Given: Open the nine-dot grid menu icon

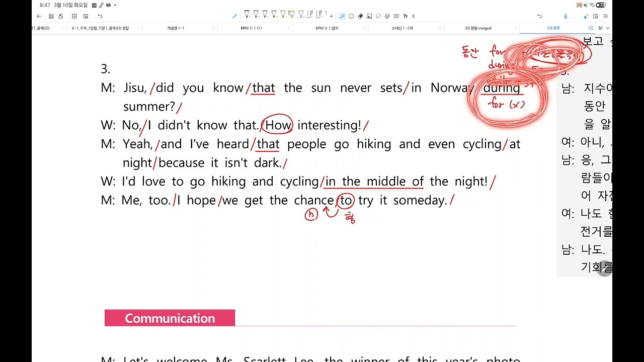Looking at the screenshot, I should pyautogui.click(x=74, y=16).
